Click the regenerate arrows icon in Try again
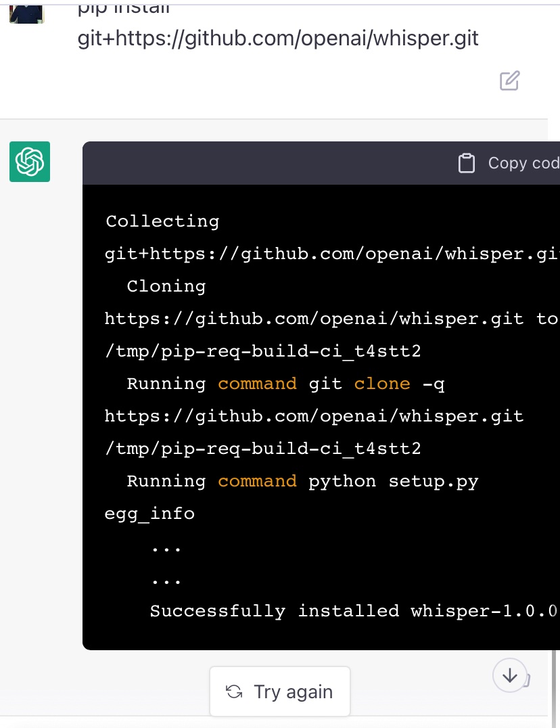 coord(234,691)
